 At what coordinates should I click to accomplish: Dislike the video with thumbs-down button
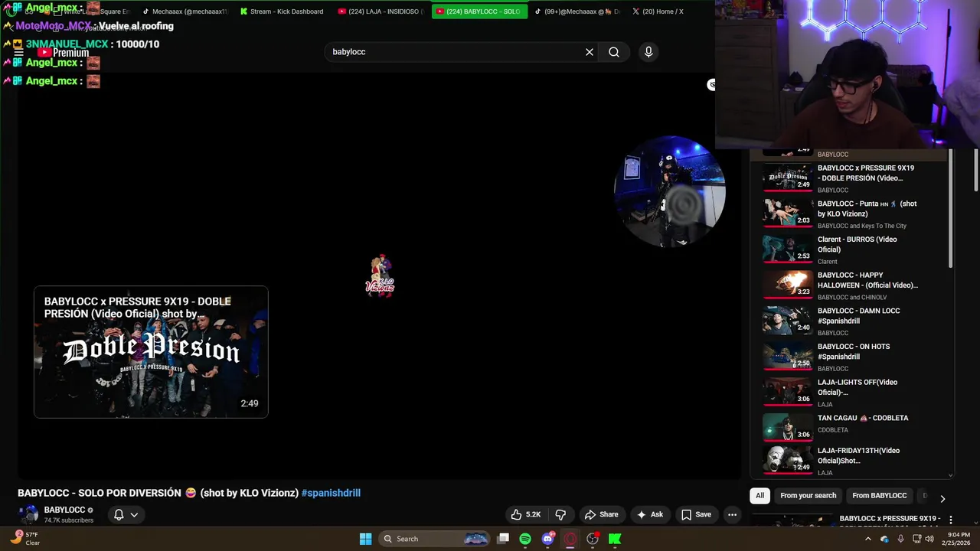tap(560, 514)
